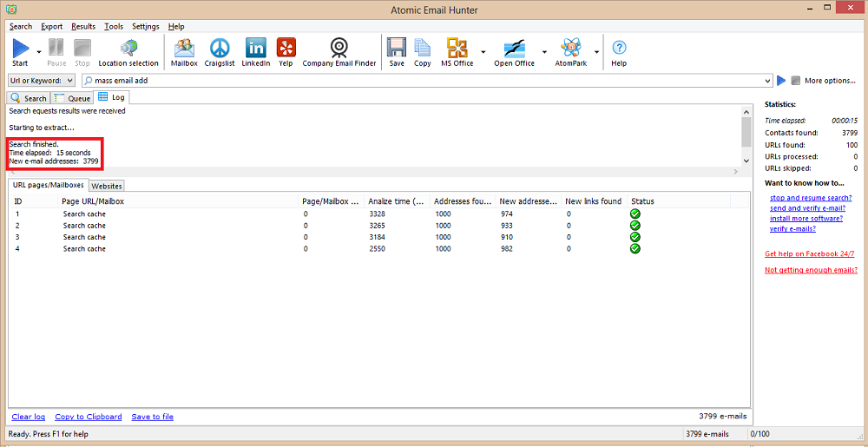
Task: Toggle the More options checkbox
Action: (x=795, y=81)
